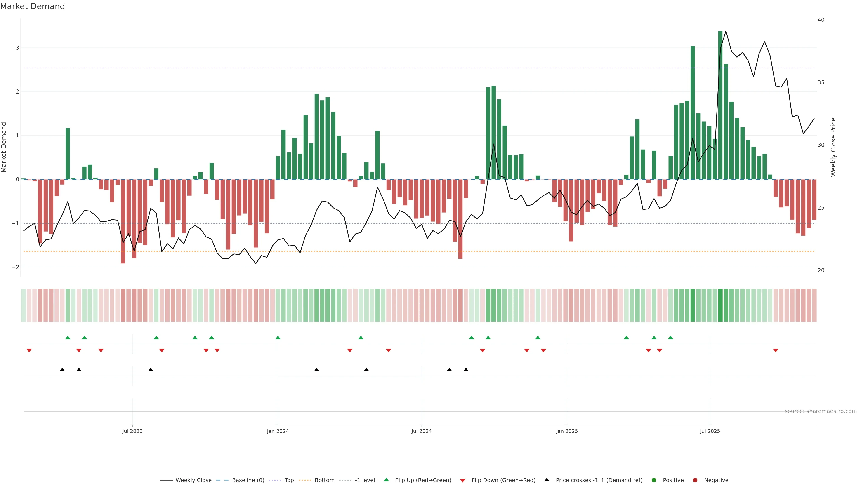Screen dimensions: 868x488
Task: Hide the Top dotted line legend item
Action: [289, 480]
